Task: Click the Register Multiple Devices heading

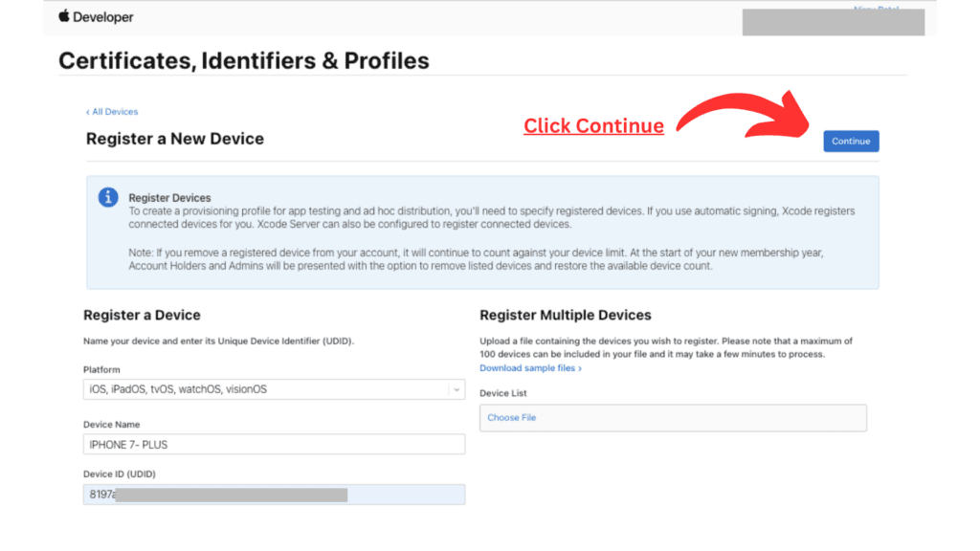Action: point(565,315)
